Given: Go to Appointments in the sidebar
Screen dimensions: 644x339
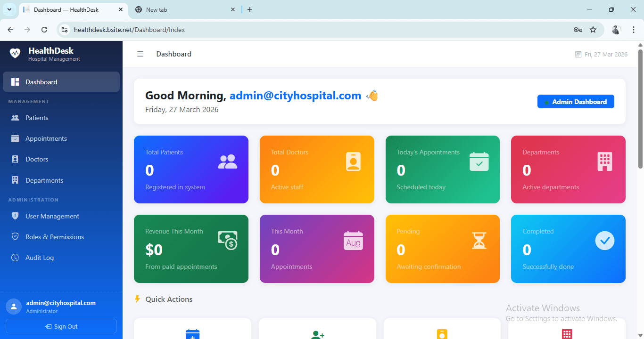Looking at the screenshot, I should [61, 138].
